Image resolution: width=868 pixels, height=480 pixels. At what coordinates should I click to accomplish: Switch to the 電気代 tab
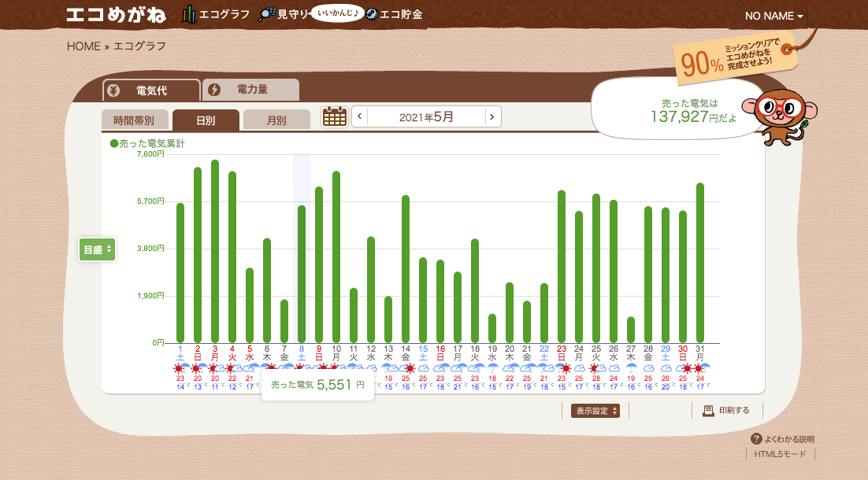click(151, 90)
